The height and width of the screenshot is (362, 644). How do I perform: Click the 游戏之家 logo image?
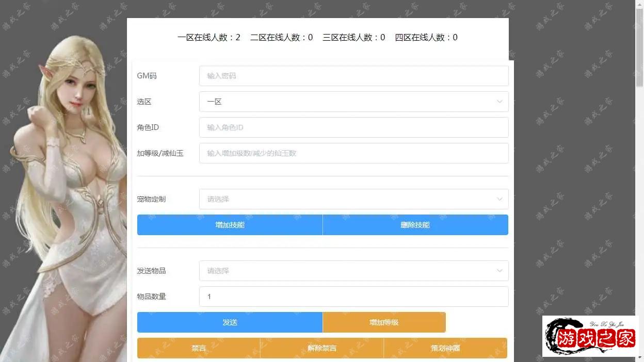(590, 336)
